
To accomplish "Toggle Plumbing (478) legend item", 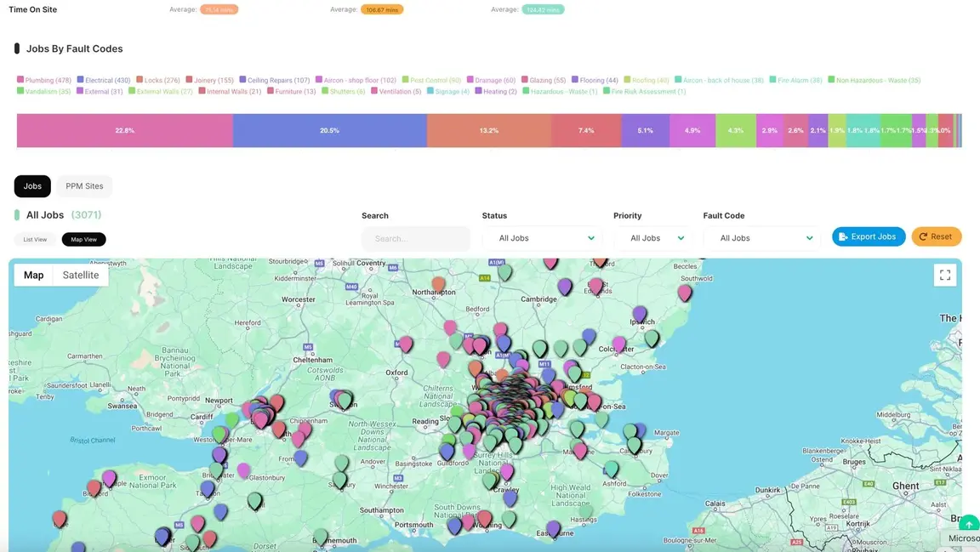I will tap(44, 80).
